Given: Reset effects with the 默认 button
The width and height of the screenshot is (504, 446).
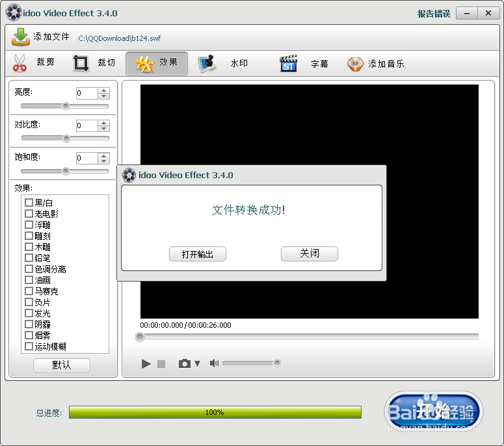Looking at the screenshot, I should (62, 365).
